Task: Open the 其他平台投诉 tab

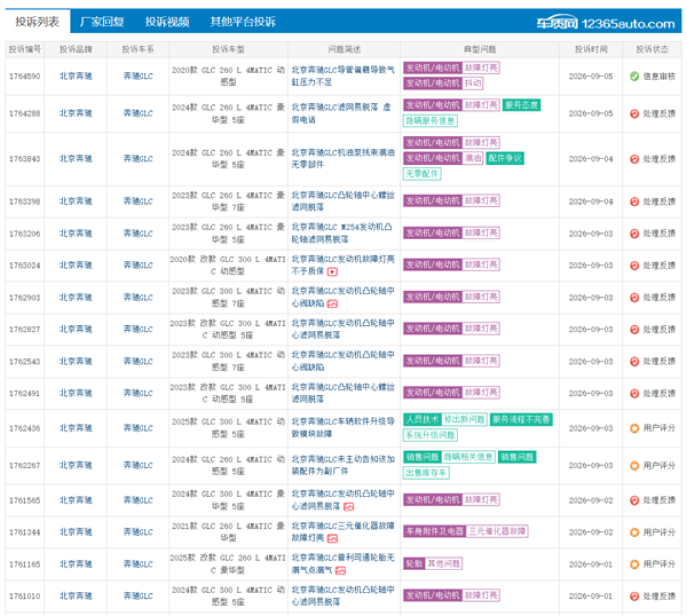Action: pos(243,22)
